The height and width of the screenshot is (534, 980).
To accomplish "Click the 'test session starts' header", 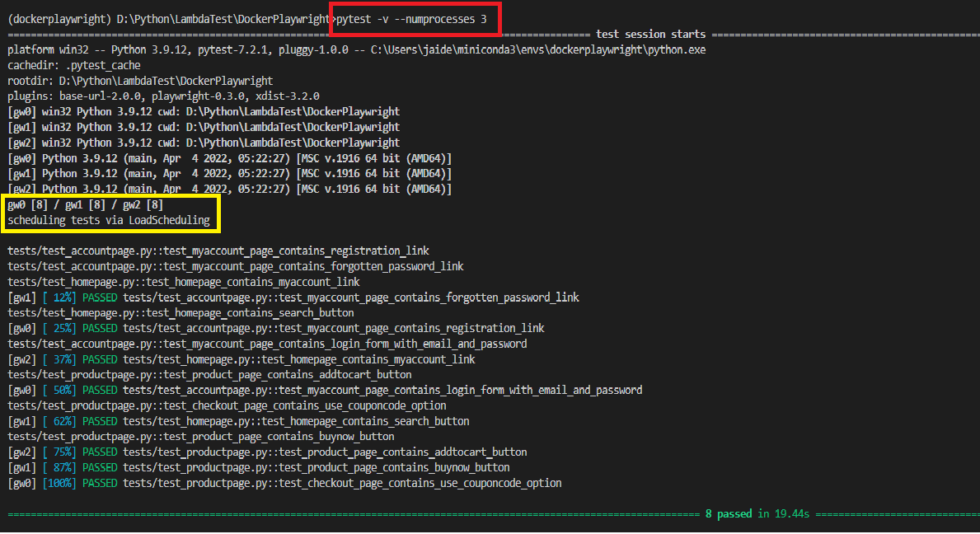I will click(x=650, y=35).
